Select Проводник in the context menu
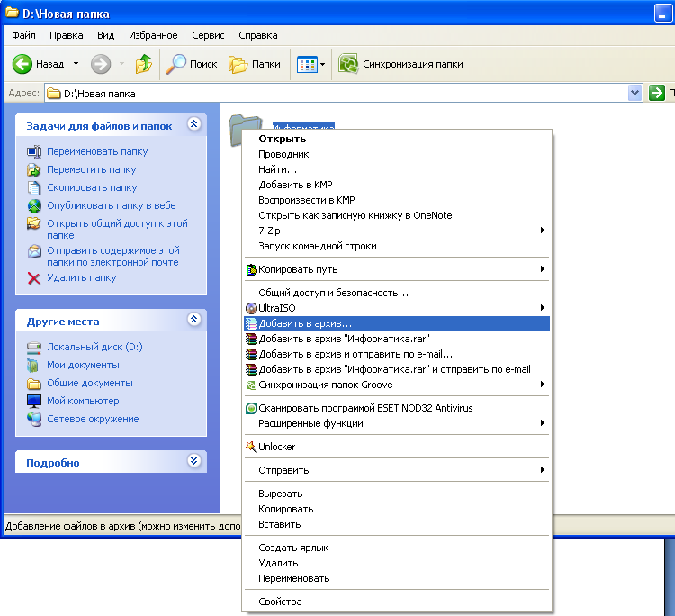Viewport: 675px width, 616px height. (397, 155)
